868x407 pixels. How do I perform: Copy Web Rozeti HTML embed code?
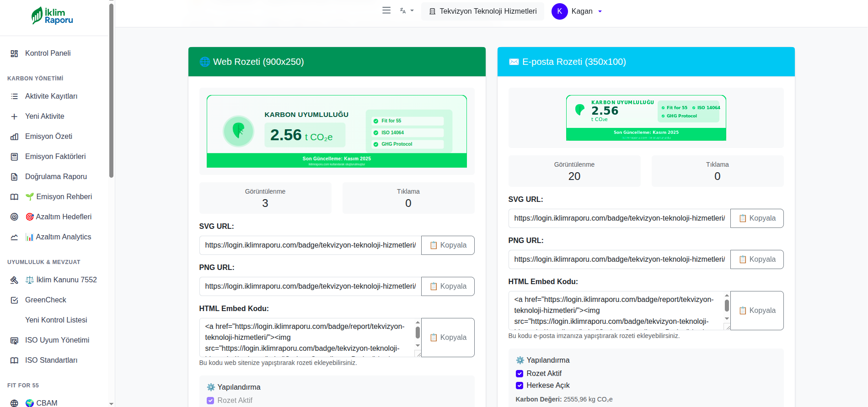[448, 338]
